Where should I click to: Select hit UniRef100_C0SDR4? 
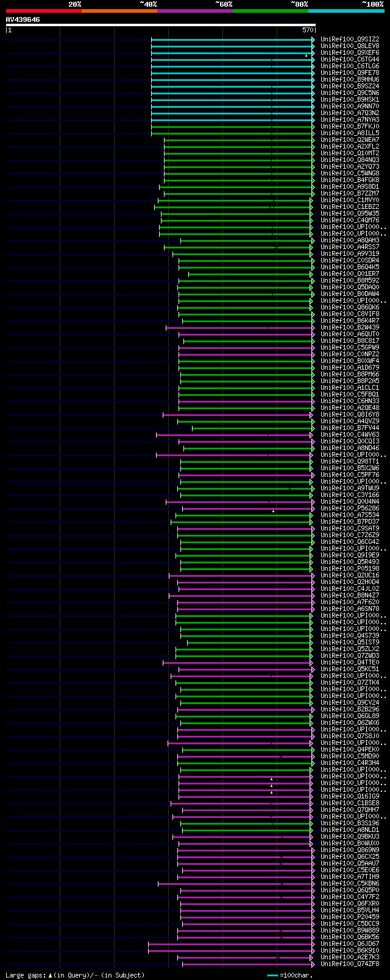coord(350,261)
